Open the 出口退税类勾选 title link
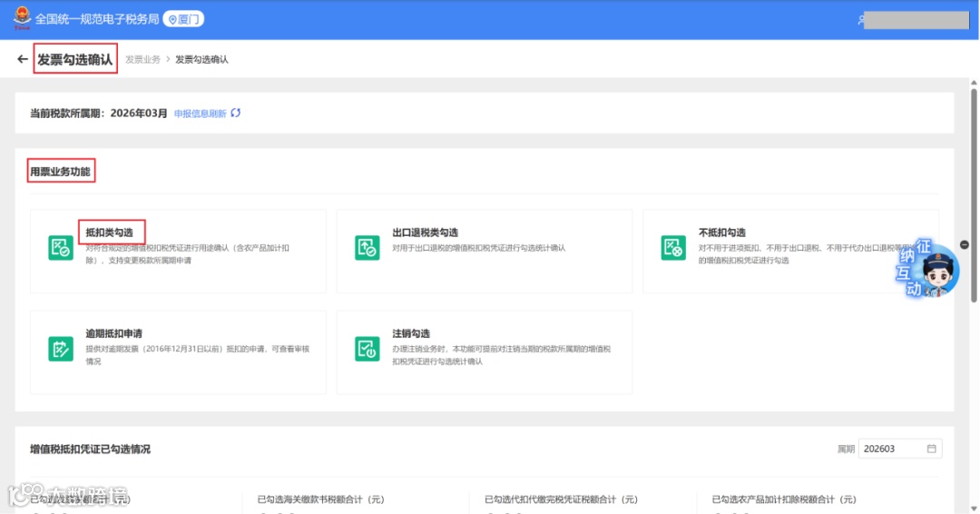 pyautogui.click(x=425, y=232)
